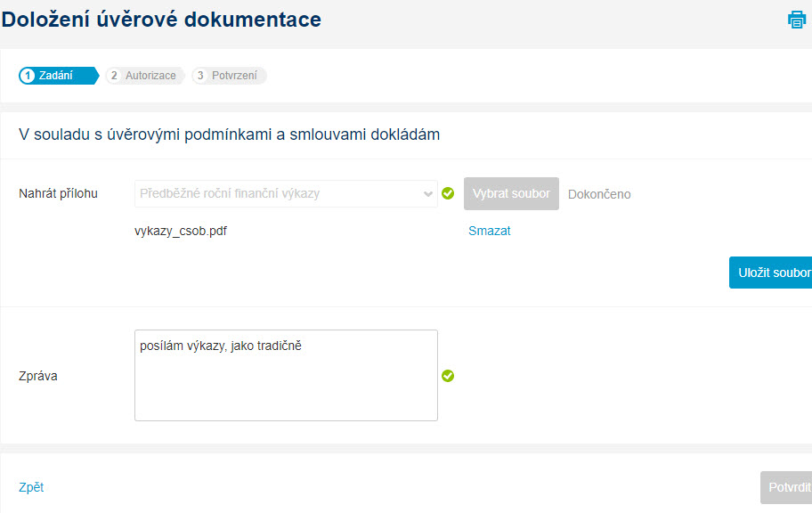Click the Vybrat soubor button
The image size is (812, 513).
click(511, 194)
